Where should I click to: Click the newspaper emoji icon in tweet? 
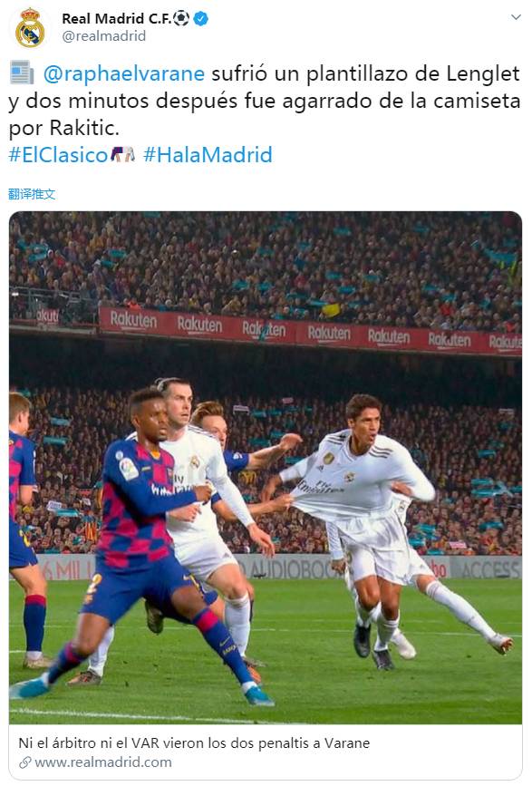[x=22, y=73]
